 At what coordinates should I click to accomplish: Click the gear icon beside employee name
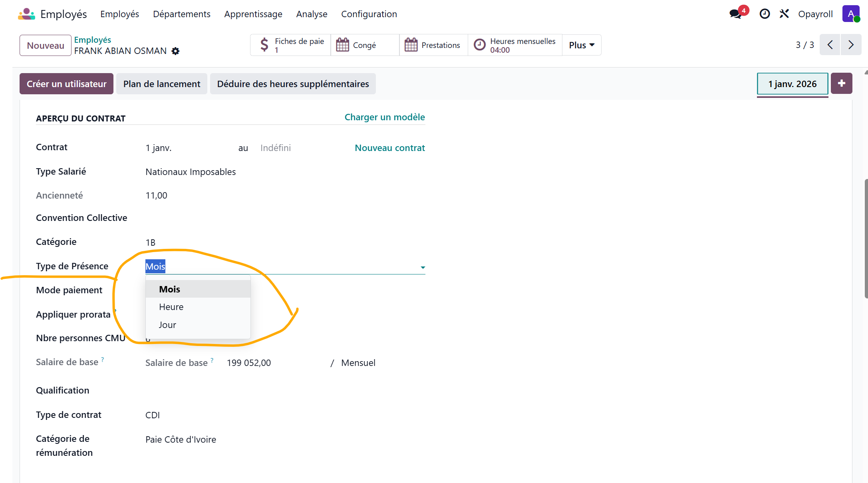pyautogui.click(x=175, y=51)
